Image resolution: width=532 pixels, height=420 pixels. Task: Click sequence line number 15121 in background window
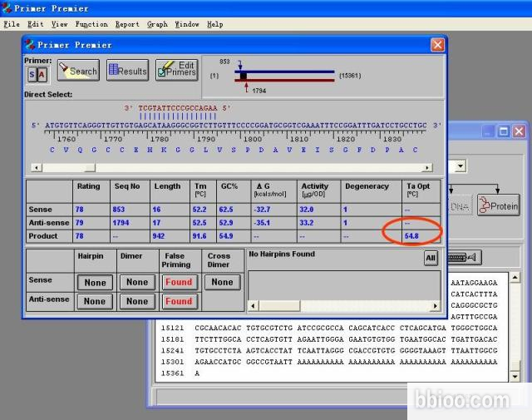[172, 328]
